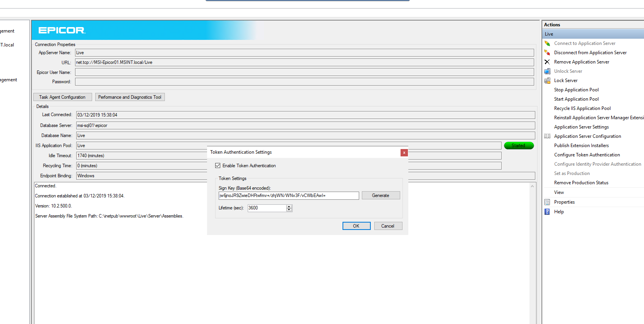Click the Sign Key input field
Image resolution: width=644 pixels, height=324 pixels.
pyautogui.click(x=289, y=195)
